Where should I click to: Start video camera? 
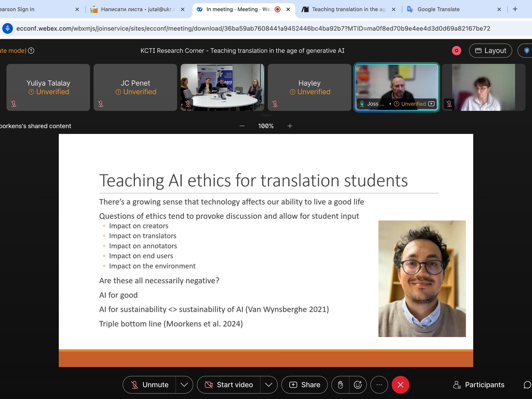229,385
